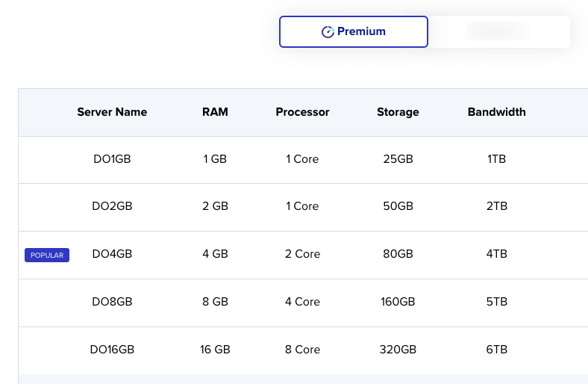
Task: Click the POPULAR badge on DO4GB row
Action: pyautogui.click(x=47, y=255)
